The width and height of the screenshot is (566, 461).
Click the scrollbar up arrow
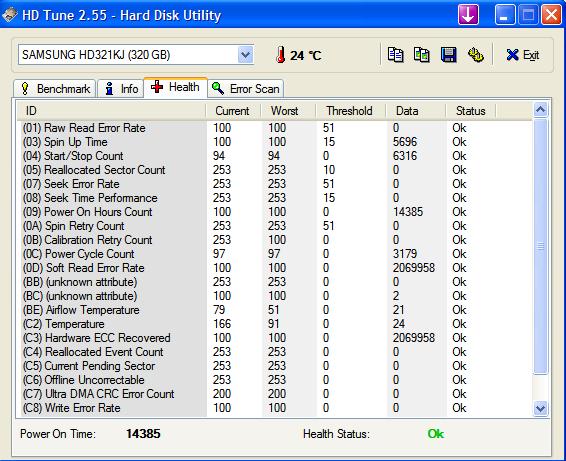click(540, 110)
